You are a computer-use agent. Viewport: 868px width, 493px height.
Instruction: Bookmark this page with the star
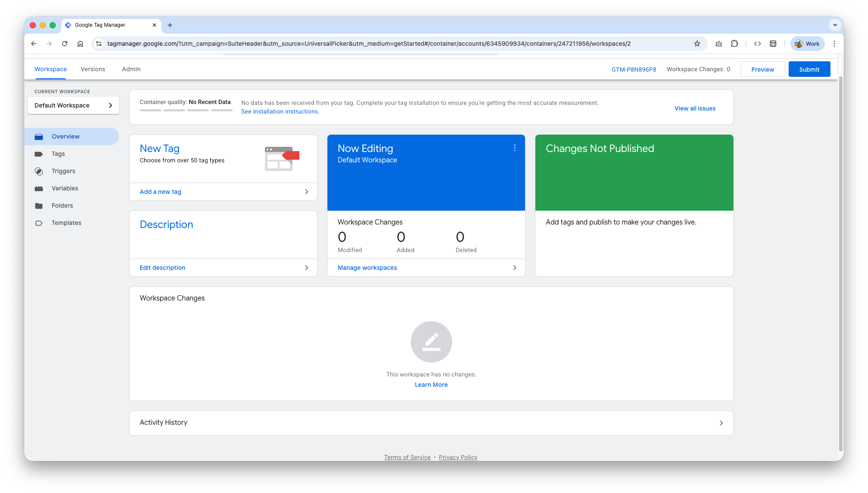tap(697, 44)
